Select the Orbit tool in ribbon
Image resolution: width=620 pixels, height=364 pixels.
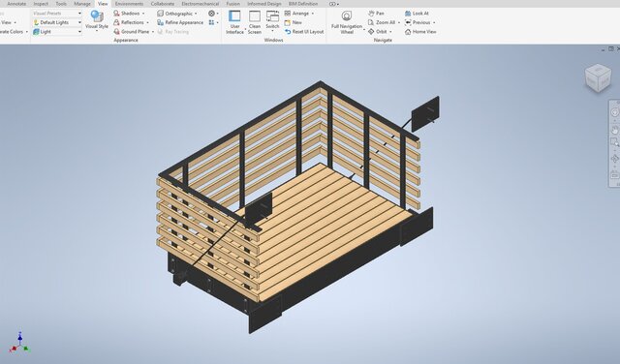377,32
